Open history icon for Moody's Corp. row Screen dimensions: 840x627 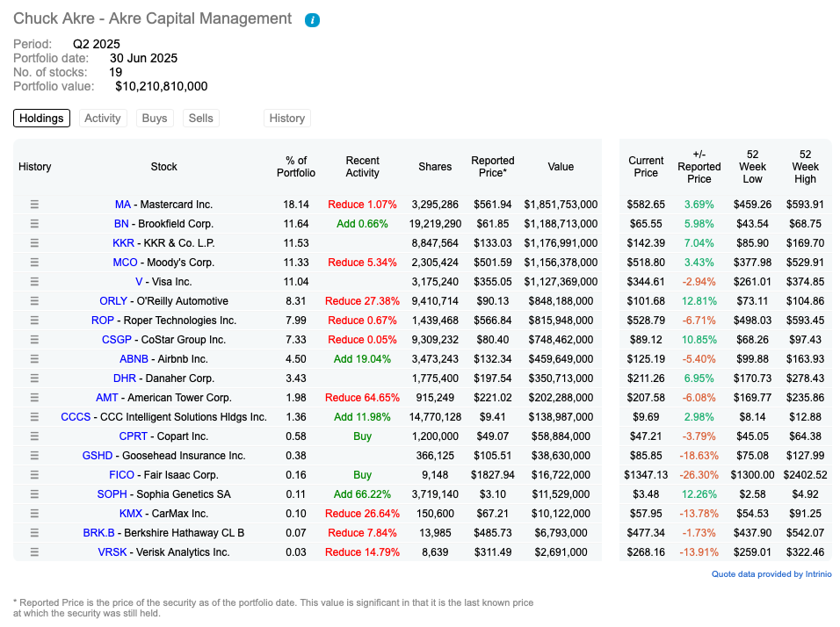click(34, 263)
